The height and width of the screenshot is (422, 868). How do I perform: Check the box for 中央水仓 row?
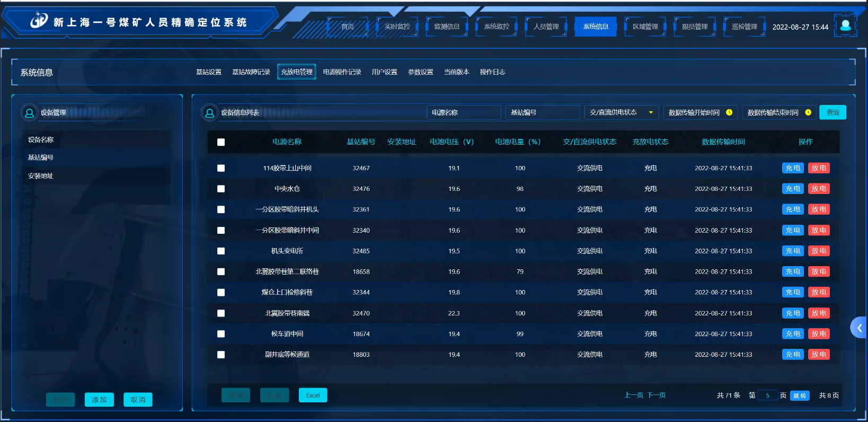[221, 189]
